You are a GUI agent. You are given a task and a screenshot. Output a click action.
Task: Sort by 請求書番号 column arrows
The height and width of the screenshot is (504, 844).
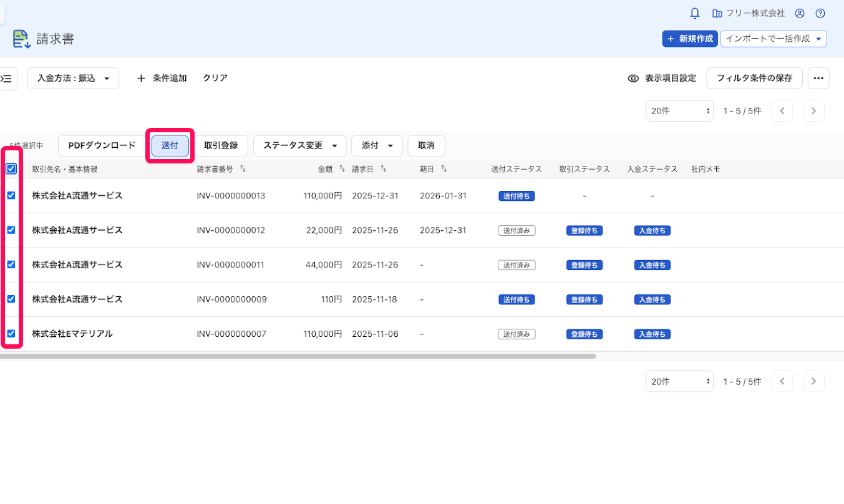click(243, 169)
